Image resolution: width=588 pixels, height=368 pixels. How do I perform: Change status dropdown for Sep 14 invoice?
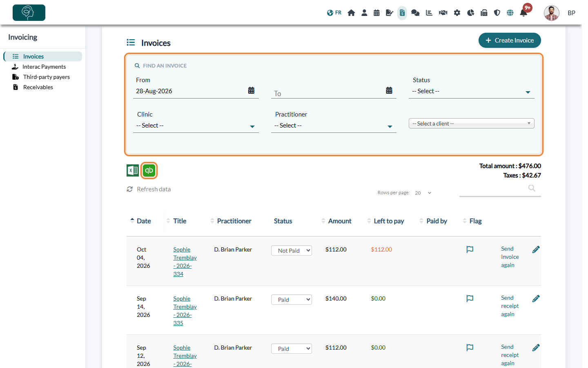click(292, 300)
